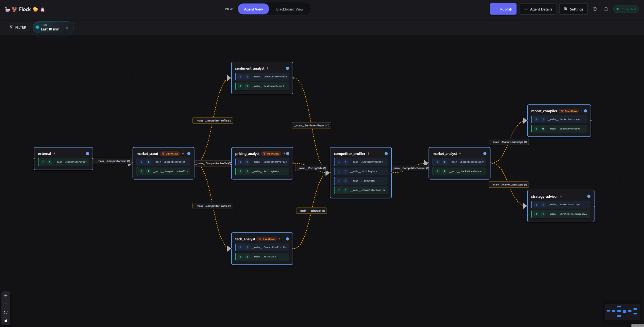
Task: Click the trash clear icon in header
Action: click(606, 9)
